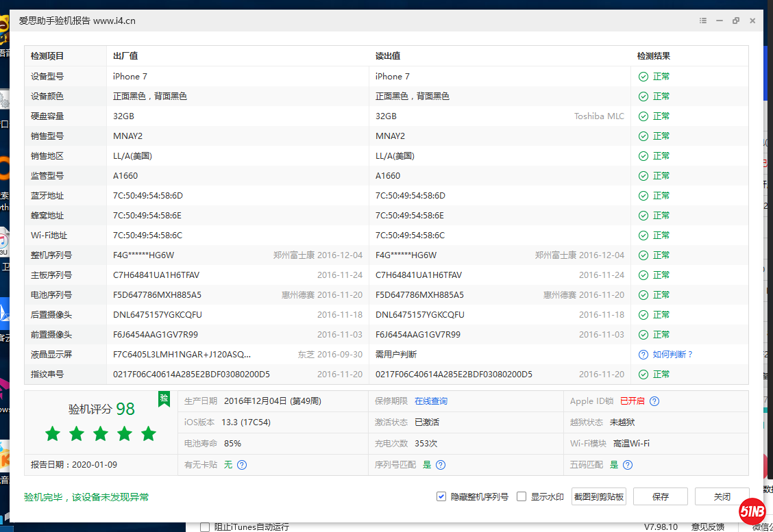
Task: Click the green check icon on 设备型号 row
Action: click(x=643, y=76)
